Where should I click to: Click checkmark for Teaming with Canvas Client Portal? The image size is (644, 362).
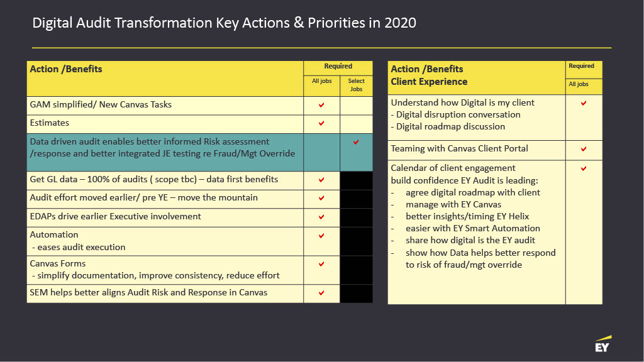pyautogui.click(x=584, y=150)
